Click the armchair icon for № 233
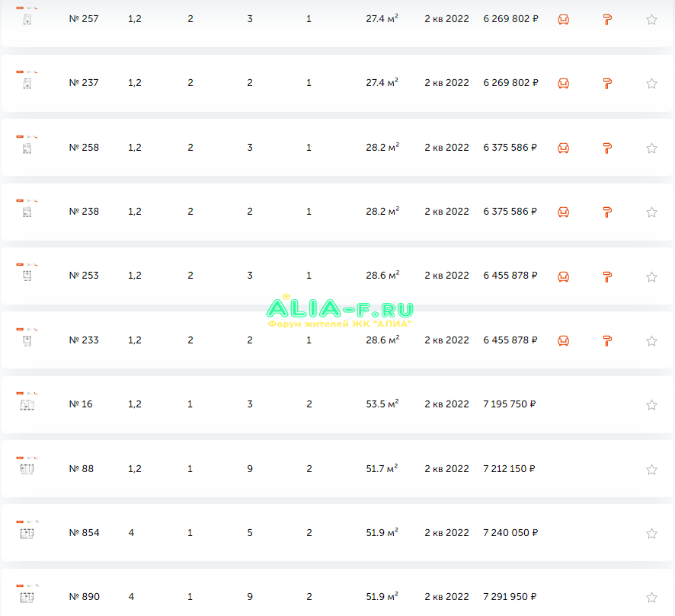The image size is (675, 616). click(x=563, y=340)
